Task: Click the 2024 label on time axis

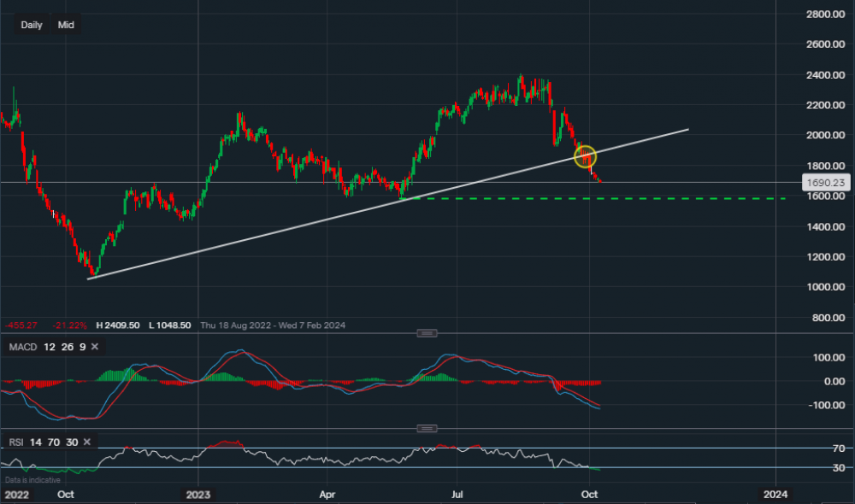Action: 775,494
